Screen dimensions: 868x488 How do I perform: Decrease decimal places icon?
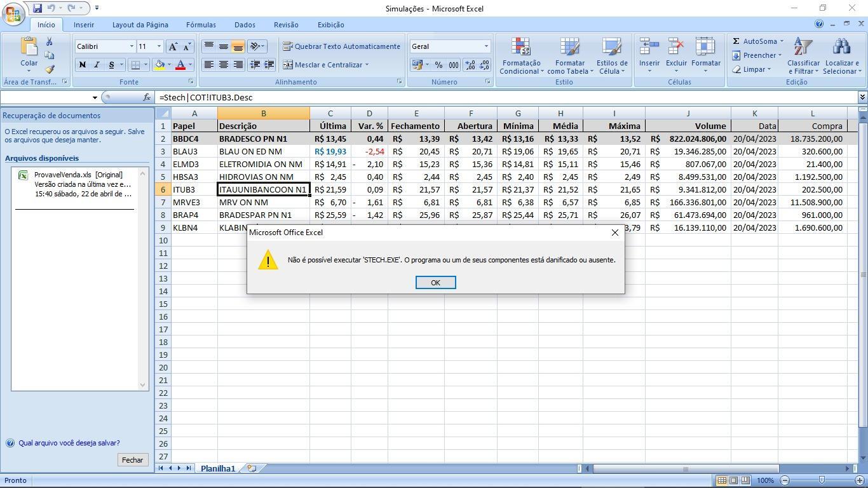pyautogui.click(x=484, y=65)
